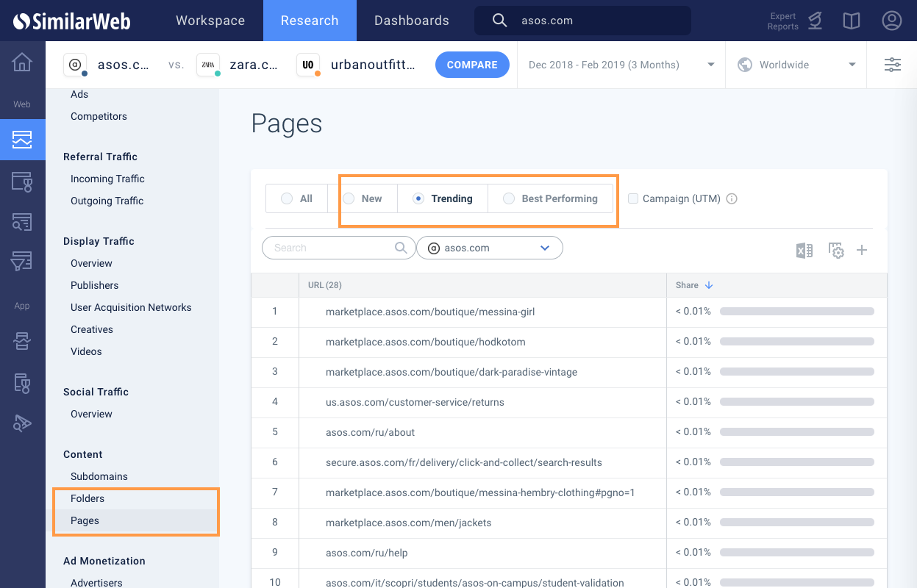Select the Web analysis chart icon in sidebar
The width and height of the screenshot is (917, 588).
point(22,140)
